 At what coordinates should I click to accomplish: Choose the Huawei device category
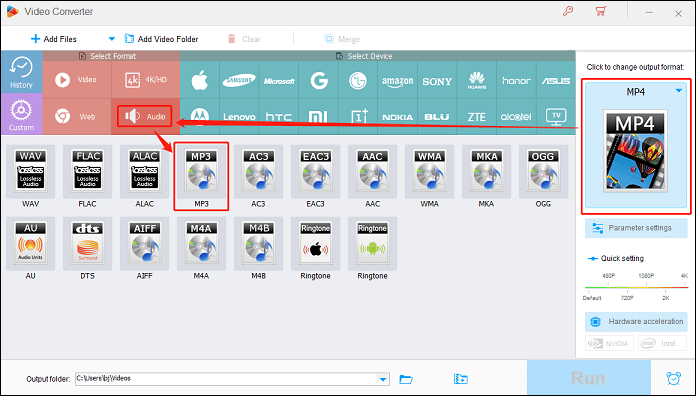[477, 80]
